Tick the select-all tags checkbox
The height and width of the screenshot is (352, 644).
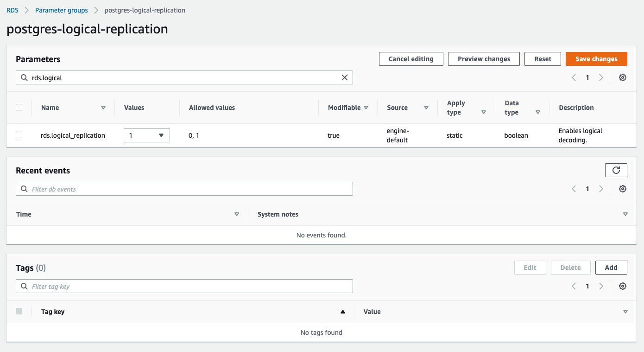[x=19, y=311]
